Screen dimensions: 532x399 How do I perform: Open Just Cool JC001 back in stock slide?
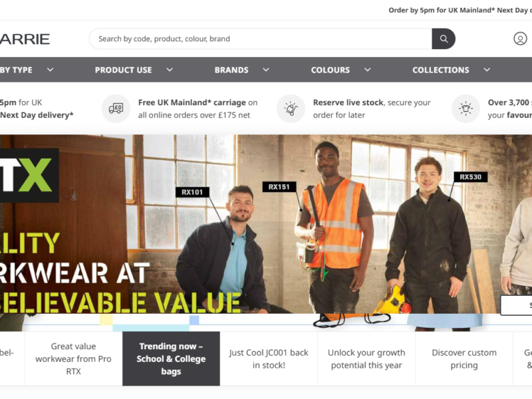coord(269,358)
